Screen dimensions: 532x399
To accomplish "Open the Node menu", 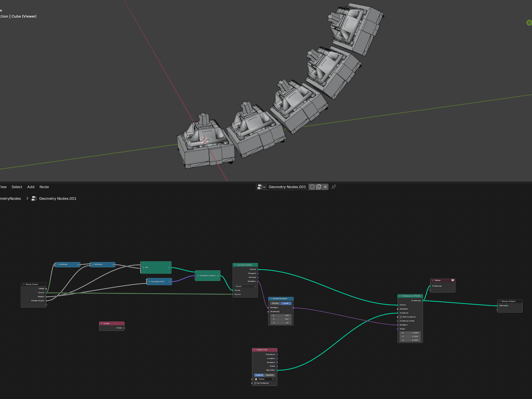I will (x=44, y=187).
